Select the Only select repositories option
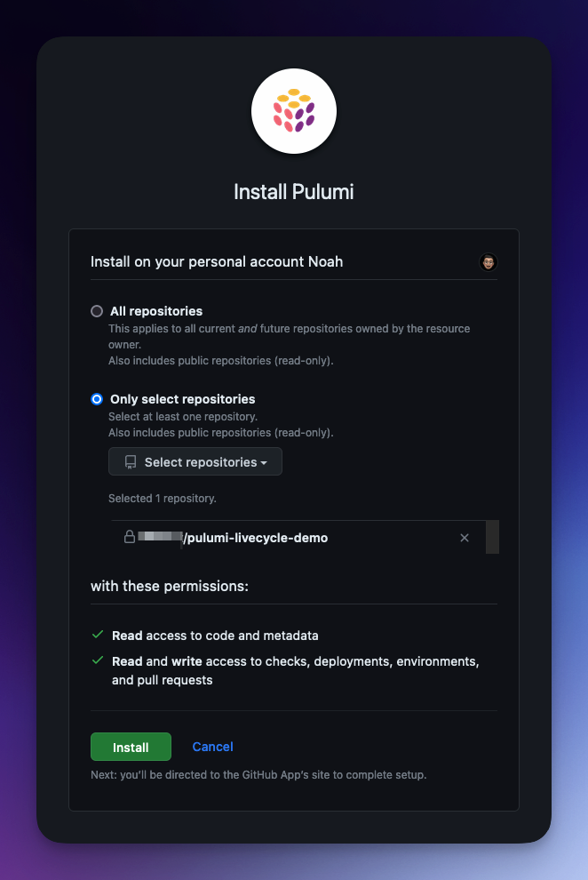This screenshot has width=588, height=880. point(96,398)
